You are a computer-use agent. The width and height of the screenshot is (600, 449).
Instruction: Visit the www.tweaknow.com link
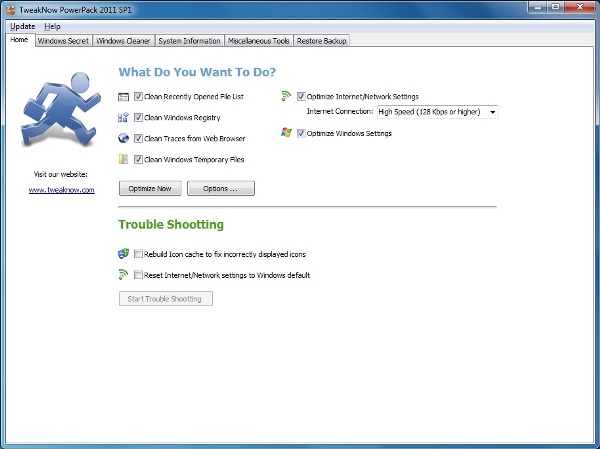62,190
